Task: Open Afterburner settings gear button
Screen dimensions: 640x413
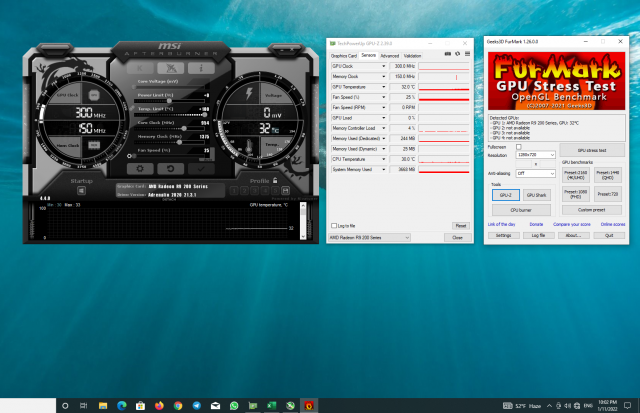Action: coord(140,169)
